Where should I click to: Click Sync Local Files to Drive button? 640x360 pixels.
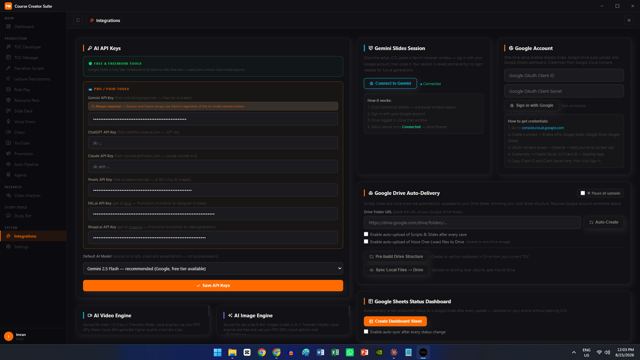(396, 270)
